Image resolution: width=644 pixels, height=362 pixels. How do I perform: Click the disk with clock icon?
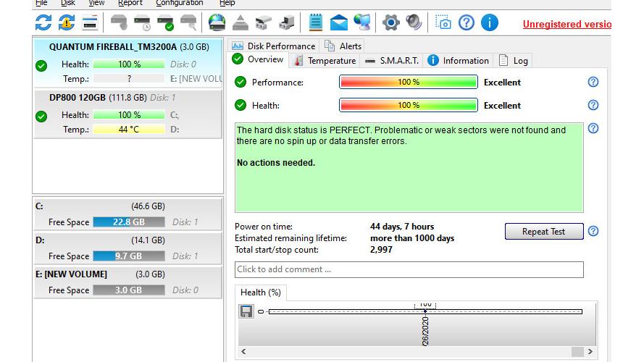point(142,22)
